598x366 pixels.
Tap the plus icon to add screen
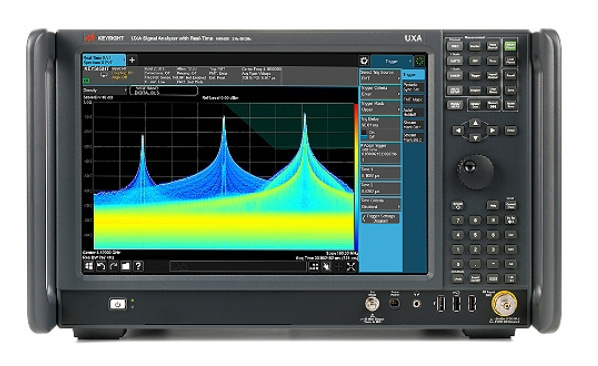coord(132,60)
